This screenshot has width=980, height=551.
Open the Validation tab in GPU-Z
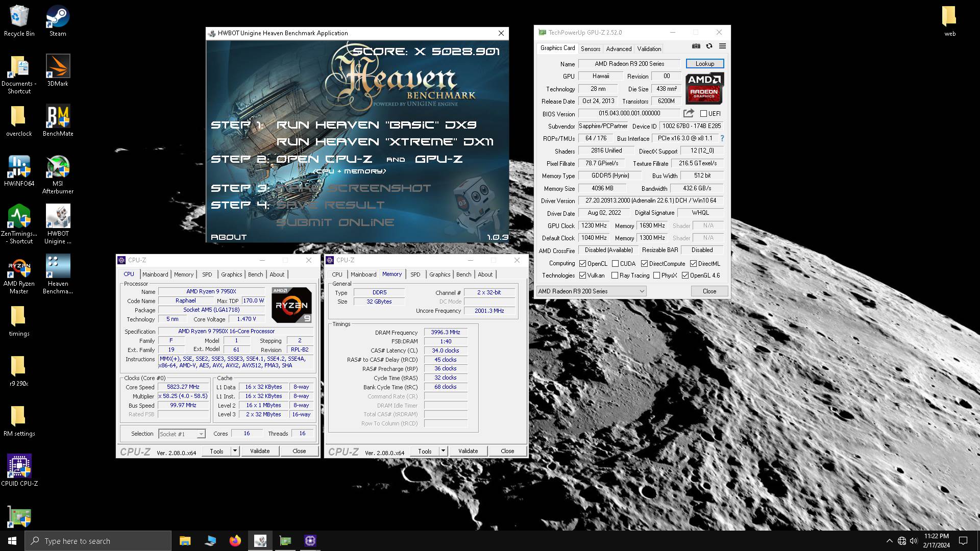point(649,49)
